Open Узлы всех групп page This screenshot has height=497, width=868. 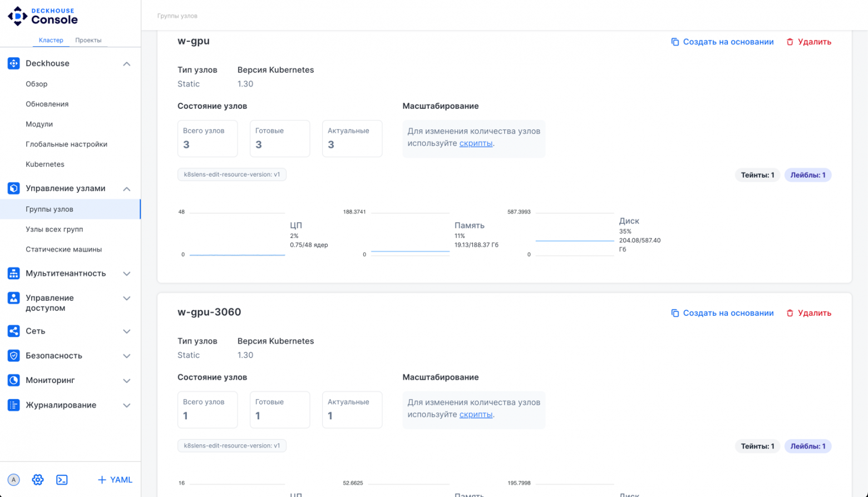pos(55,229)
